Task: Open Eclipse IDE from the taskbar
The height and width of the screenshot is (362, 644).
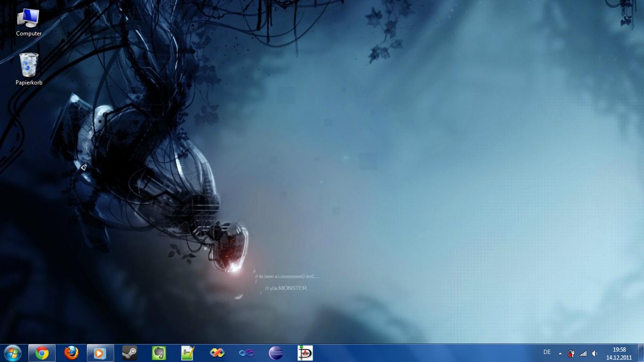Action: pyautogui.click(x=276, y=353)
